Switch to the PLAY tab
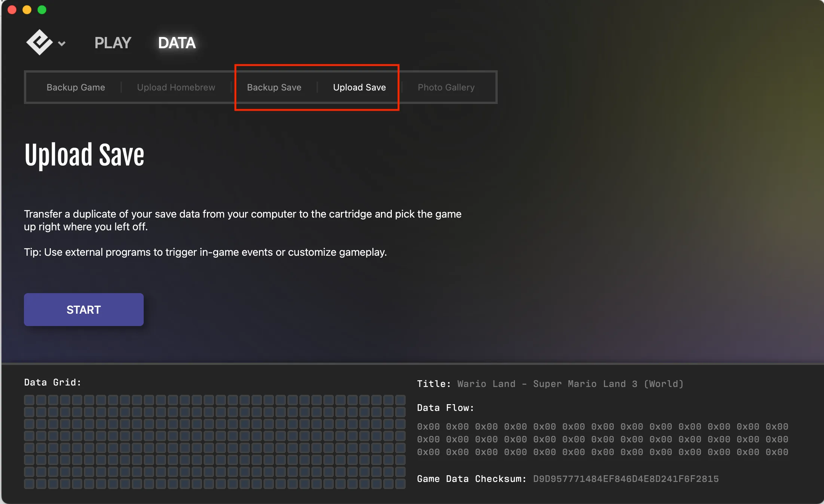Image resolution: width=824 pixels, height=504 pixels. point(113,43)
